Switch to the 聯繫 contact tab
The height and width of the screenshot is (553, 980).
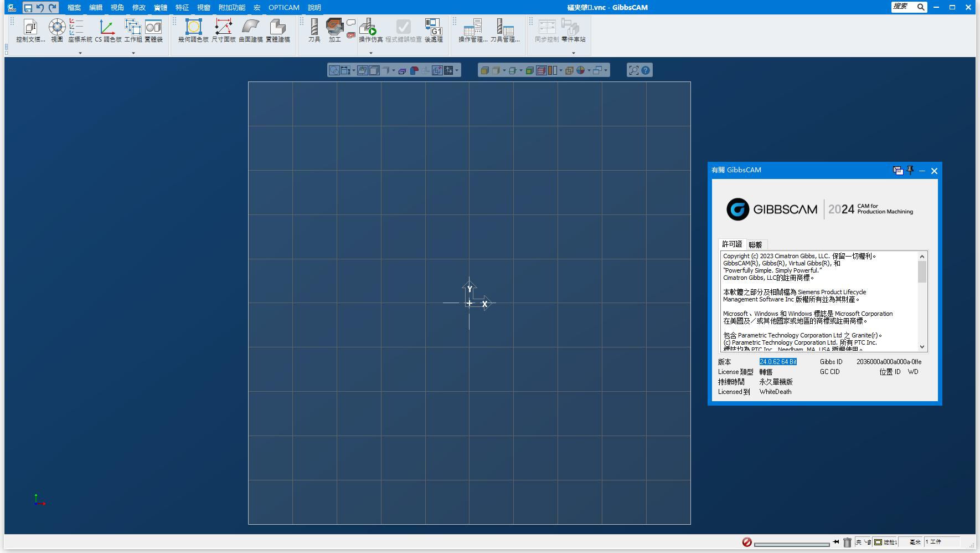point(755,244)
